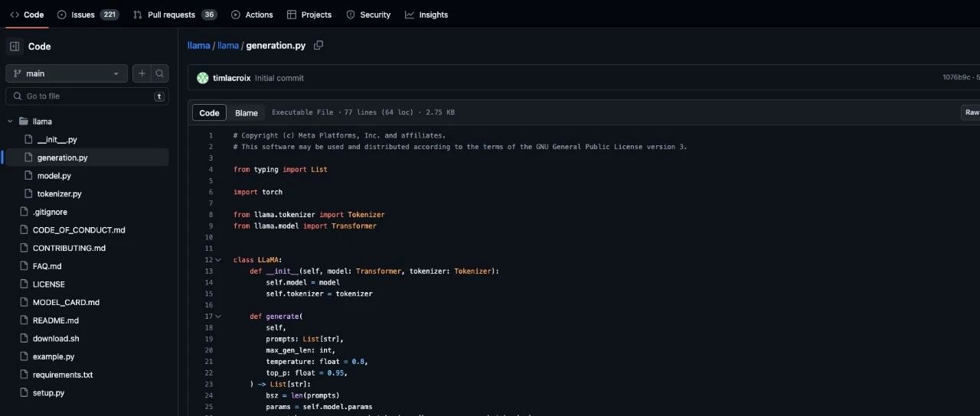This screenshot has width=980, height=416.
Task: Click the file icon beside LICENSE
Action: click(24, 284)
